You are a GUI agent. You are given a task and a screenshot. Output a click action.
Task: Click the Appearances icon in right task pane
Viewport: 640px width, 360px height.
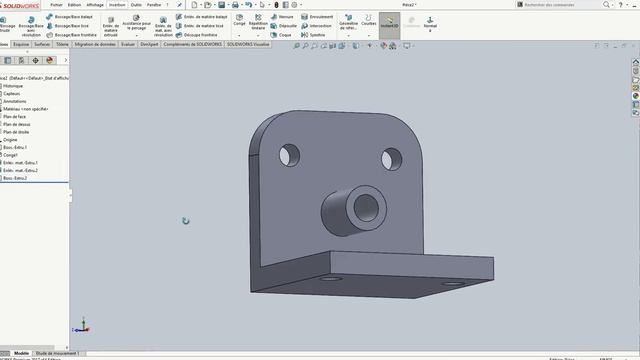tap(636, 96)
